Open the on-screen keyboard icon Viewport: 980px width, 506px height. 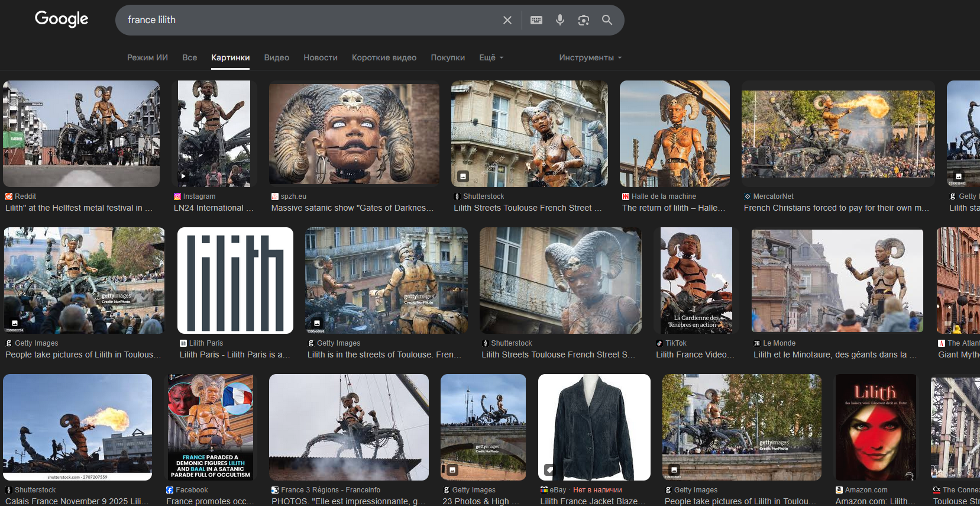click(x=536, y=20)
